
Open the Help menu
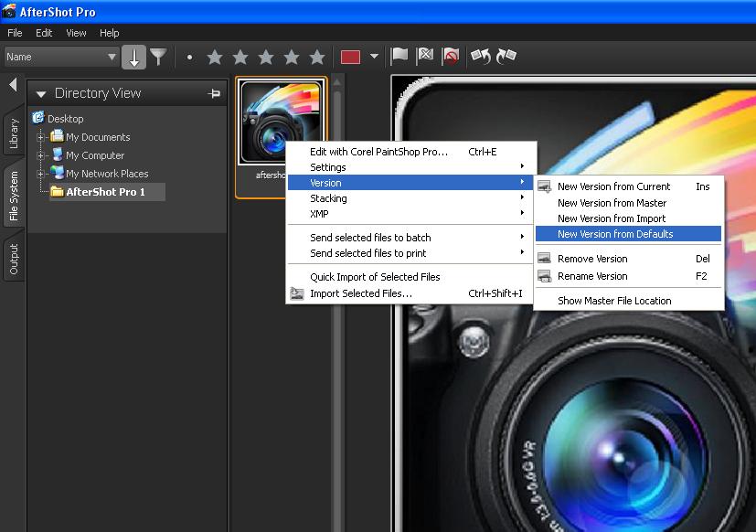110,33
